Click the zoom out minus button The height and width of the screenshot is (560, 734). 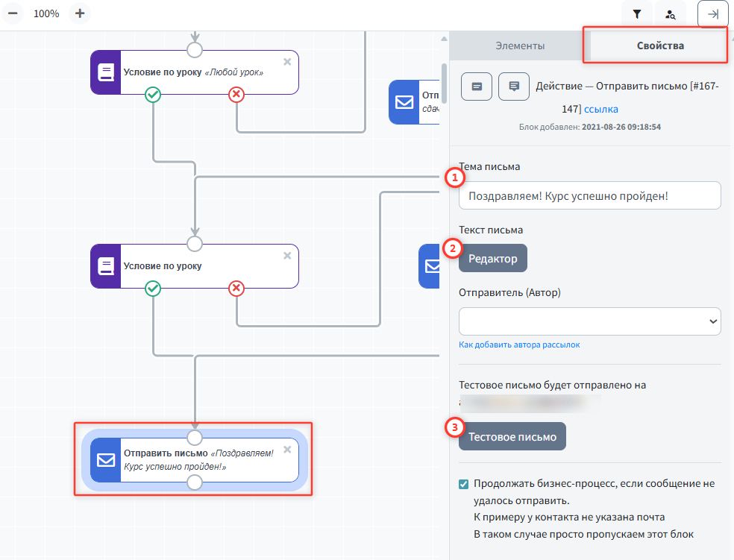13,13
